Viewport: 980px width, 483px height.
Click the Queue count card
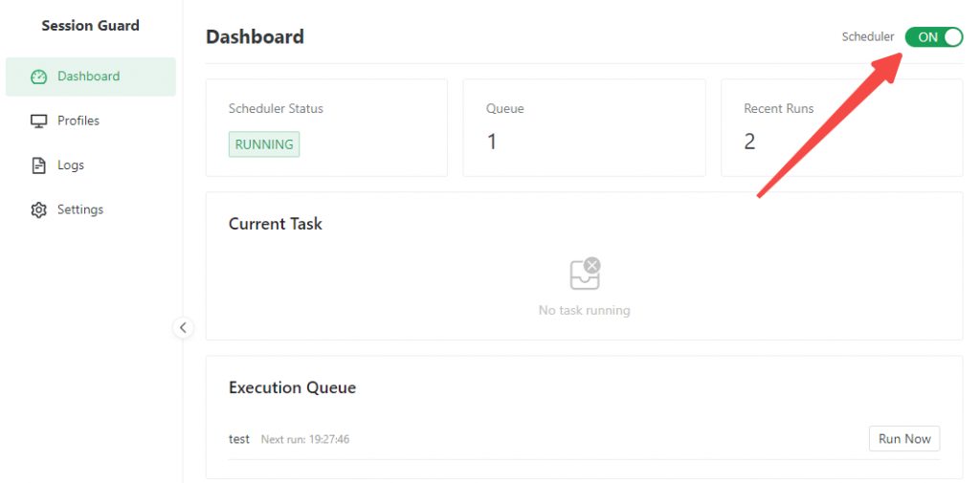[584, 127]
